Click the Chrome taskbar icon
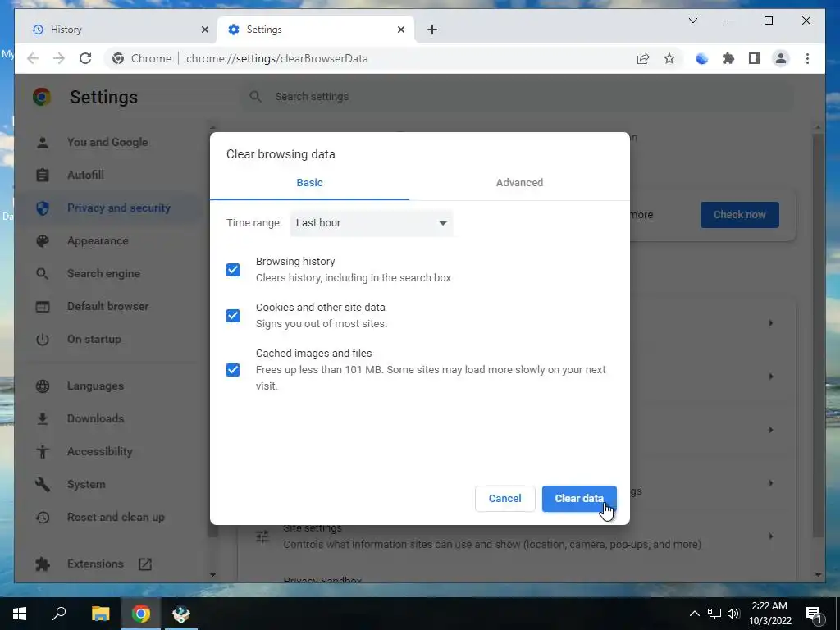 point(141,614)
